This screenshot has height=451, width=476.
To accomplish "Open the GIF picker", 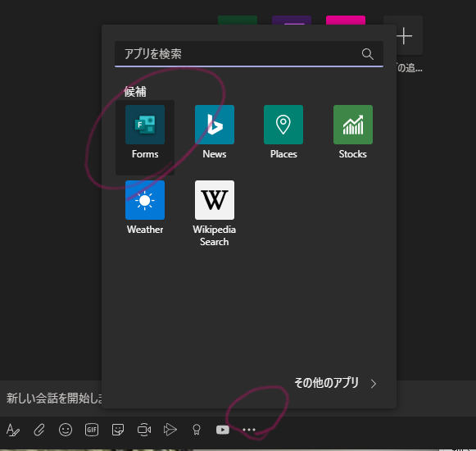I will 92,430.
